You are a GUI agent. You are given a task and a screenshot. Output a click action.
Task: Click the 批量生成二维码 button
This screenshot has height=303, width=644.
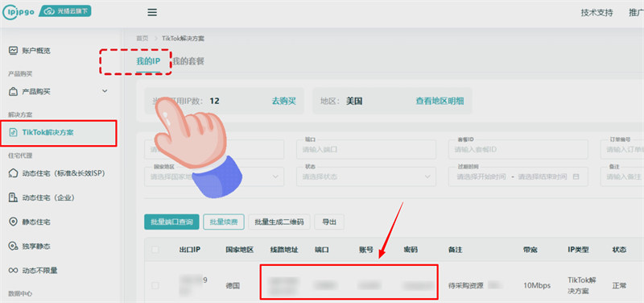pyautogui.click(x=279, y=222)
